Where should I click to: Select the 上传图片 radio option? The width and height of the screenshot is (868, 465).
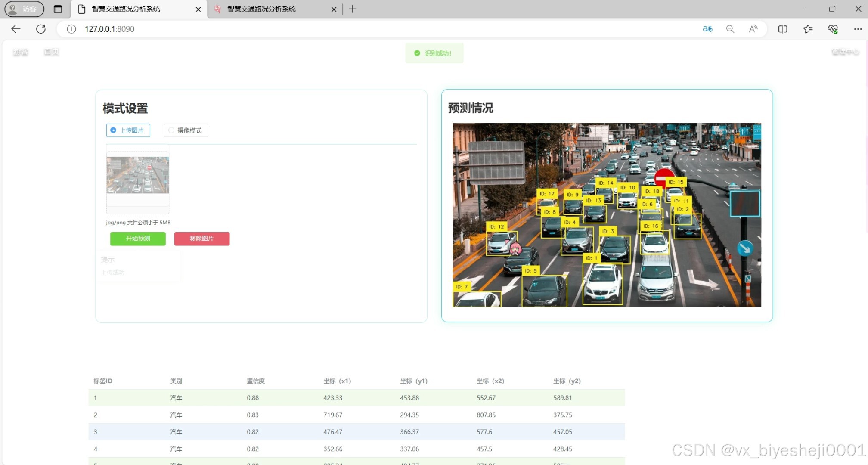(128, 130)
